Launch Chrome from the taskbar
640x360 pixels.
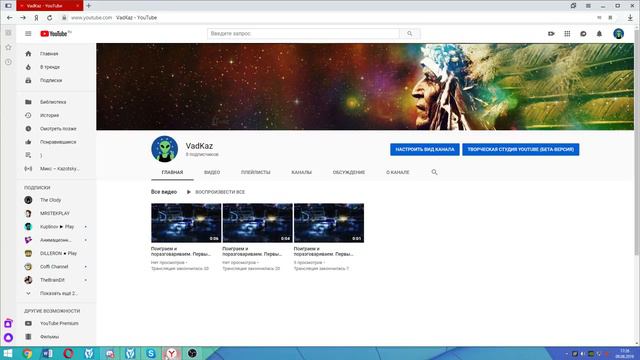[27, 353]
